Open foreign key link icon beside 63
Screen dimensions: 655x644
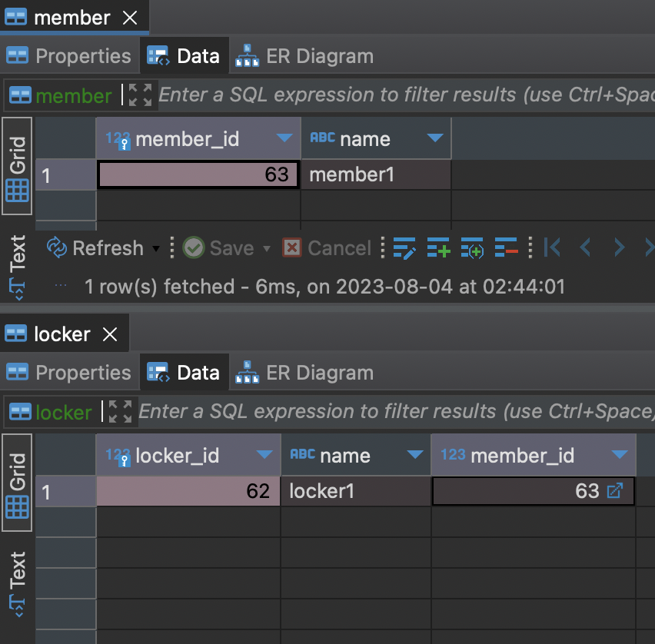[x=614, y=491]
